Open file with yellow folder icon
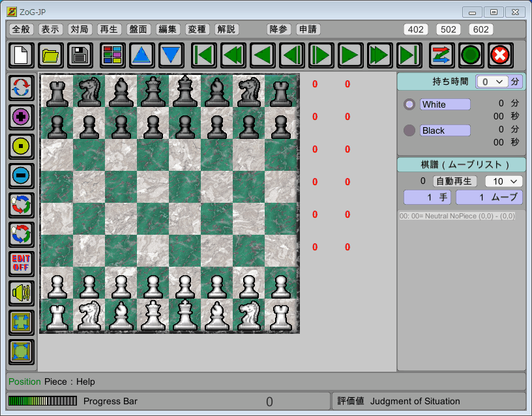Screen dimensions: 532x416 51,55
